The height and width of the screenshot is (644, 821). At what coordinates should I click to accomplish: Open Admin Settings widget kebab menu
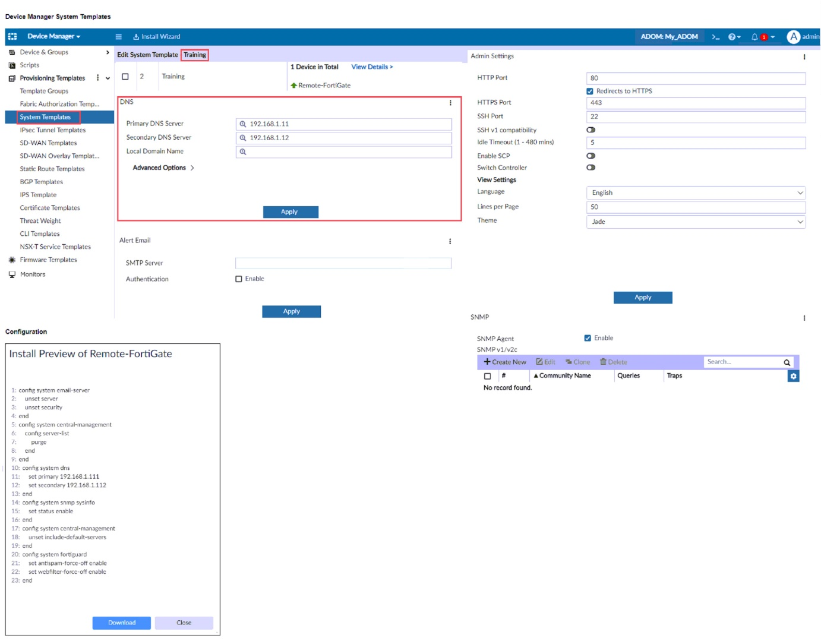click(x=804, y=57)
